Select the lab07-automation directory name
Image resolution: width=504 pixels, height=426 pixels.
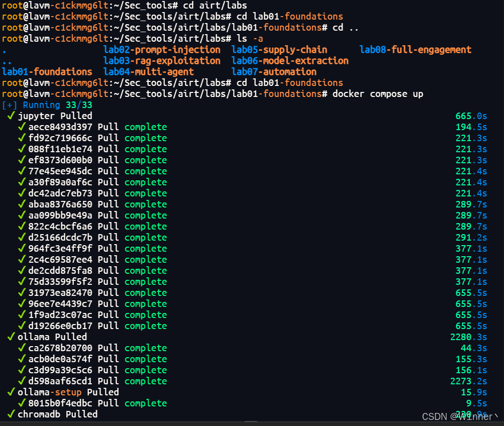pos(274,72)
